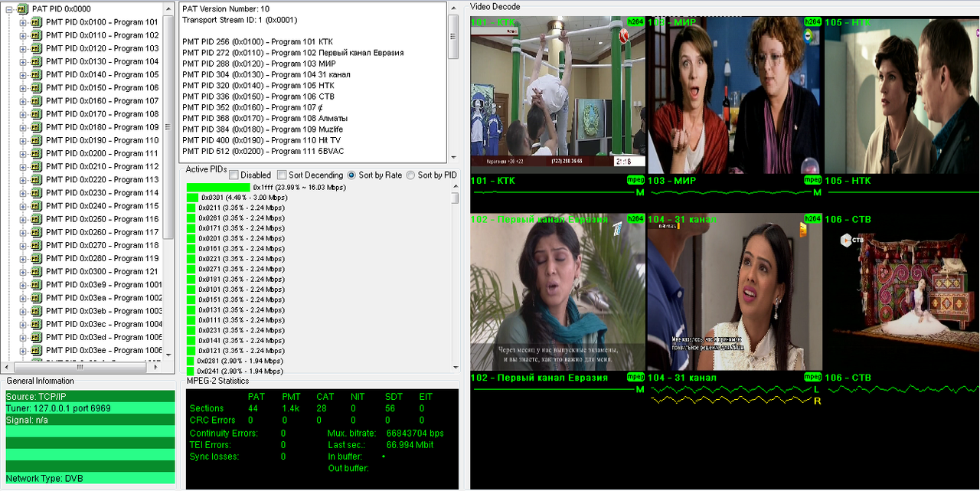Click the line 'PMT PID 400 (0x0190) - Program 110 Hit TV'
The width and height of the screenshot is (980, 491).
[262, 140]
